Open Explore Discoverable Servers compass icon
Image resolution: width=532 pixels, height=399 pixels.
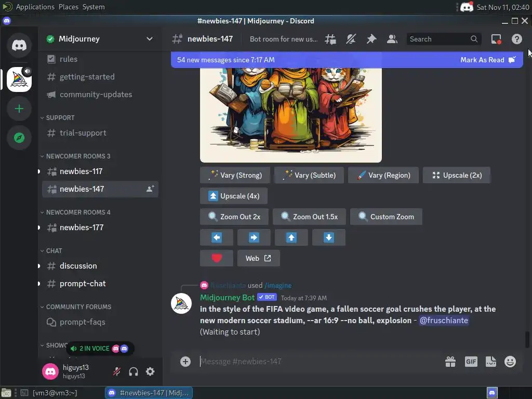(x=19, y=138)
